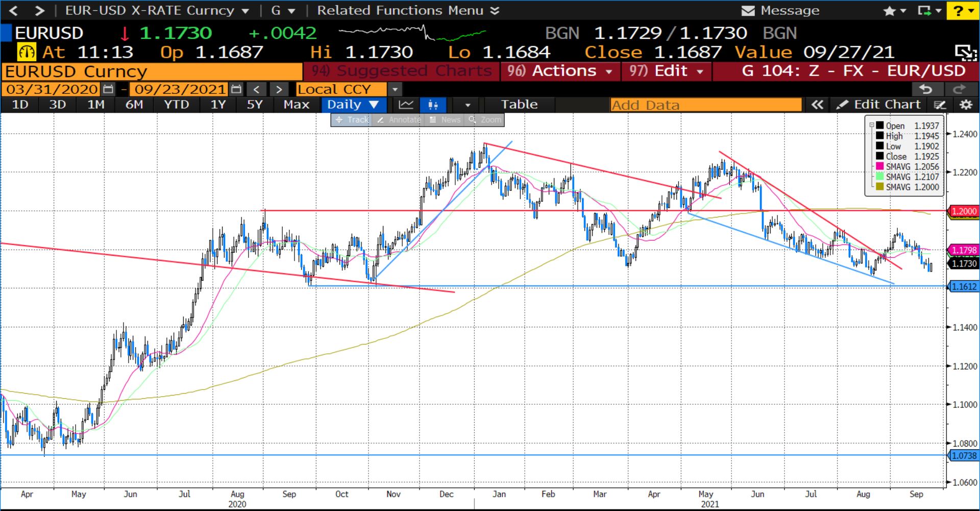
Task: Activate the Zoom tool
Action: point(485,120)
